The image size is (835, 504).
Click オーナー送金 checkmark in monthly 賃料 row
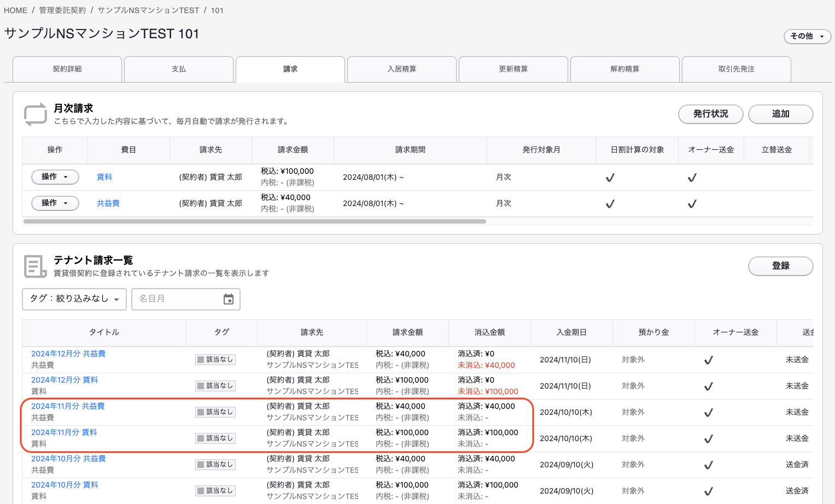[x=692, y=178]
